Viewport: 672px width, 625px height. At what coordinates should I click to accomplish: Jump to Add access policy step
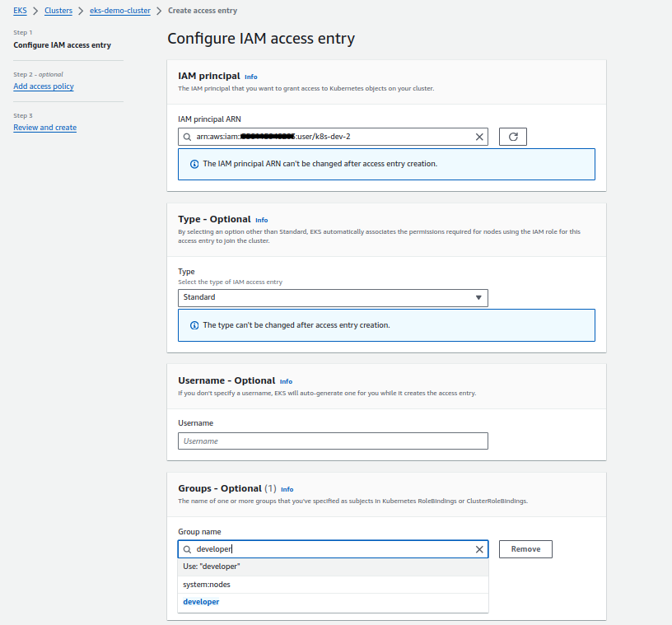point(44,86)
